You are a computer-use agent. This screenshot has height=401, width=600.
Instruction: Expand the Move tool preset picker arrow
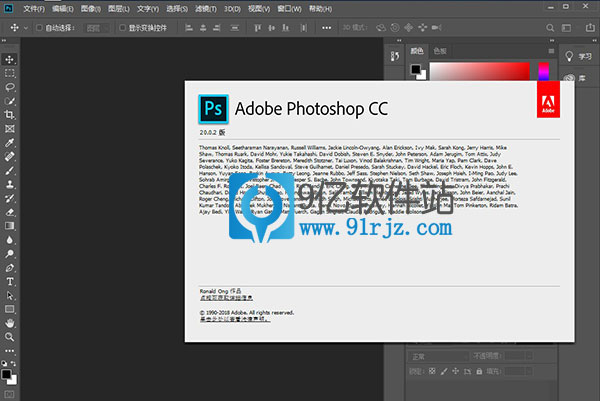click(x=26, y=28)
